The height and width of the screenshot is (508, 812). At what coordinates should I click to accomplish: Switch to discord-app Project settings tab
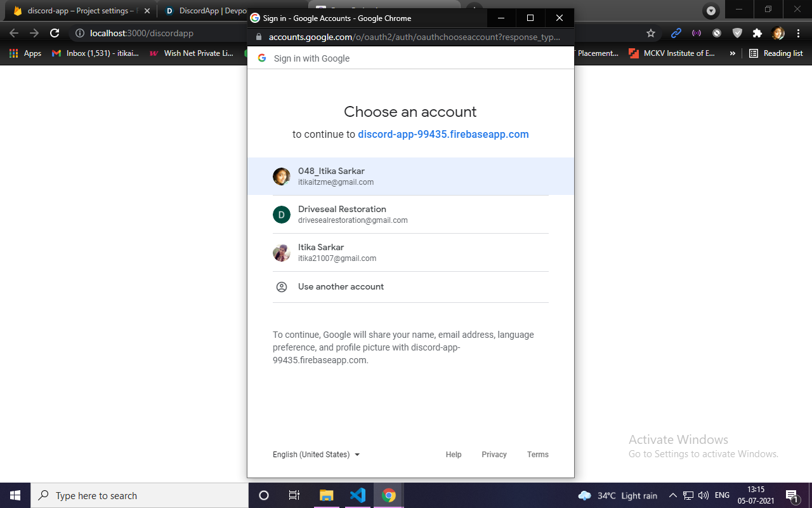pyautogui.click(x=81, y=11)
